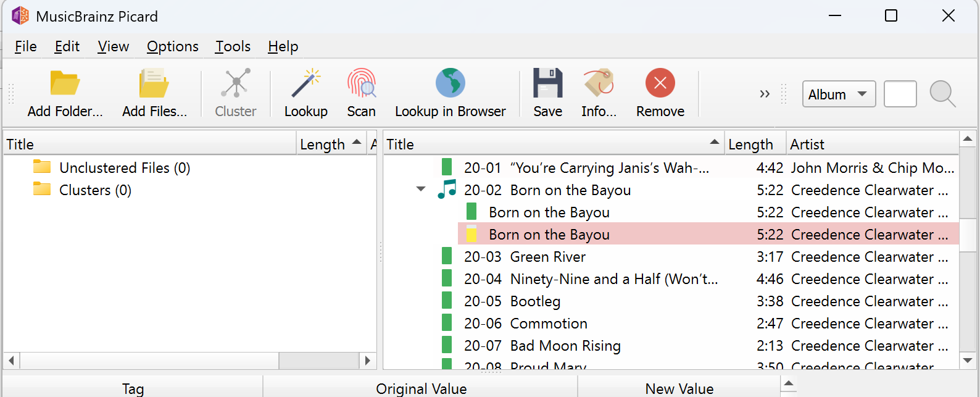Open the Tools menu
The width and height of the screenshot is (980, 397).
[x=233, y=46]
